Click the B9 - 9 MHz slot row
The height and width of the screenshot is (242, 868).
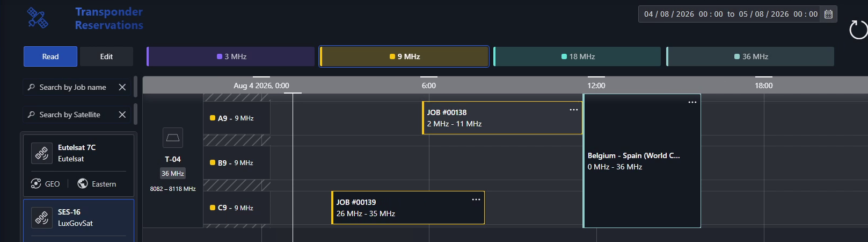click(237, 162)
